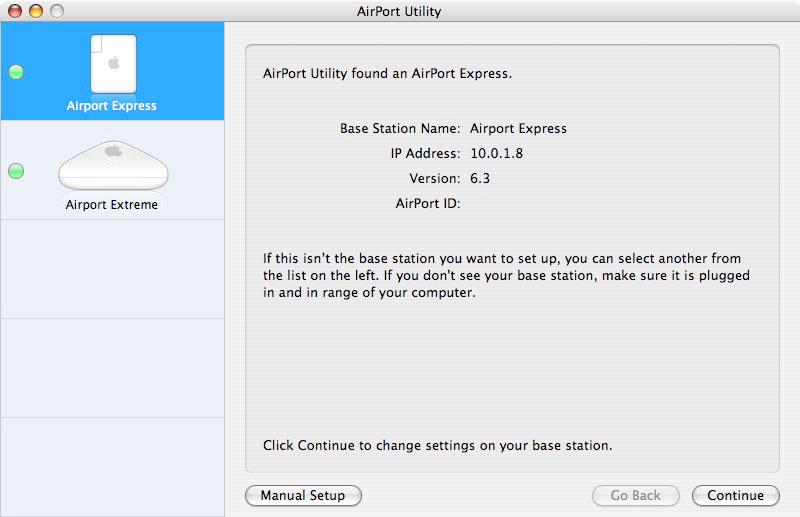
Task: Minimize the AirPort Utility window
Action: tap(36, 11)
